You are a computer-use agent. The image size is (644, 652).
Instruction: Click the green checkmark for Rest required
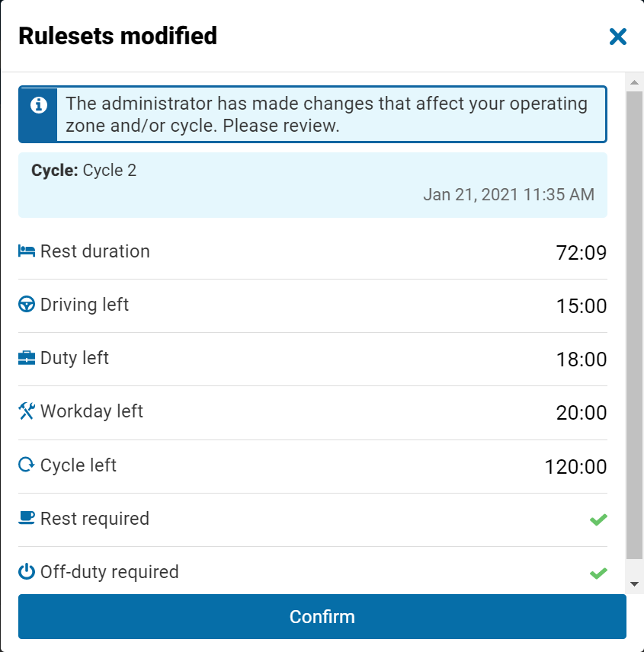(x=598, y=519)
